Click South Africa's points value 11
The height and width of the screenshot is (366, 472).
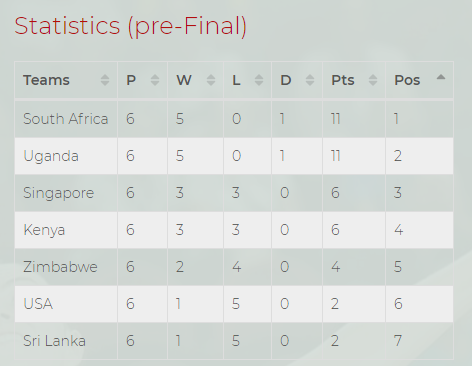click(336, 119)
